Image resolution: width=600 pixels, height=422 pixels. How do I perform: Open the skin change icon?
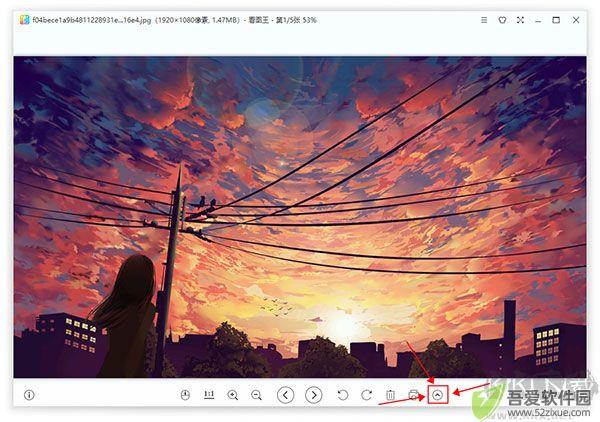tap(502, 20)
